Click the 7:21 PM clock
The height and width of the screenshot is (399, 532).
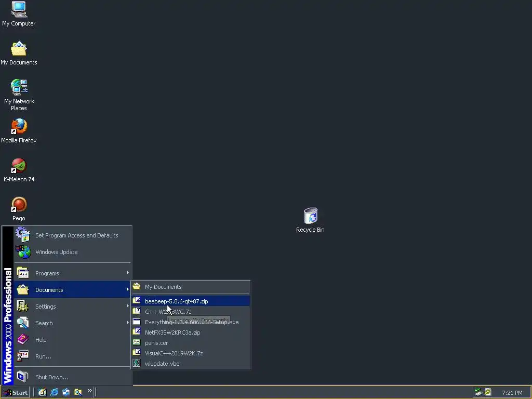point(512,393)
